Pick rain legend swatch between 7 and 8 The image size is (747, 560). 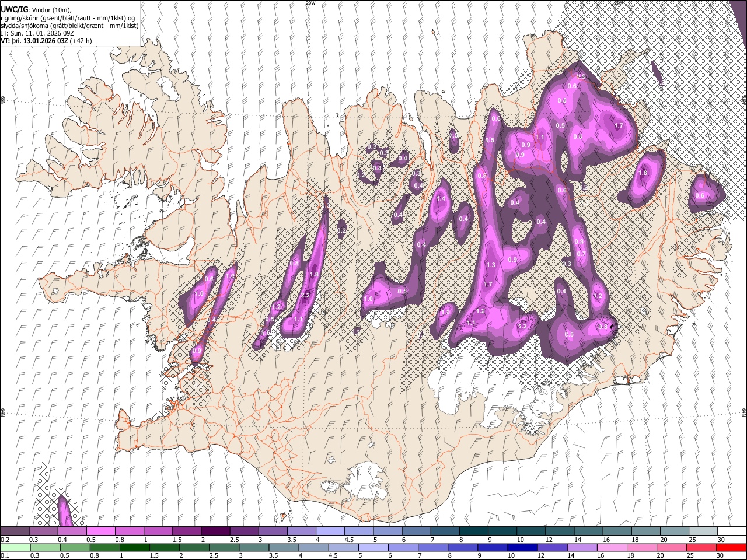(432, 547)
